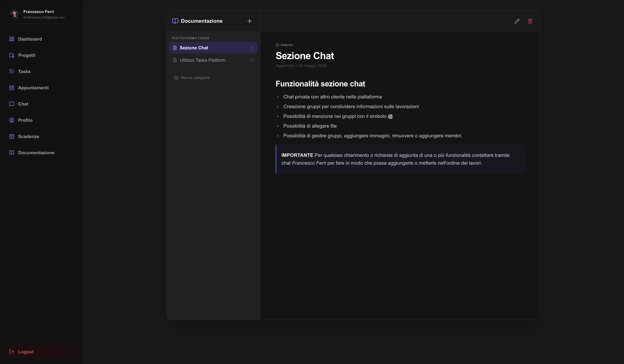Click the book icon beside sidebar Documentazione

(12, 152)
